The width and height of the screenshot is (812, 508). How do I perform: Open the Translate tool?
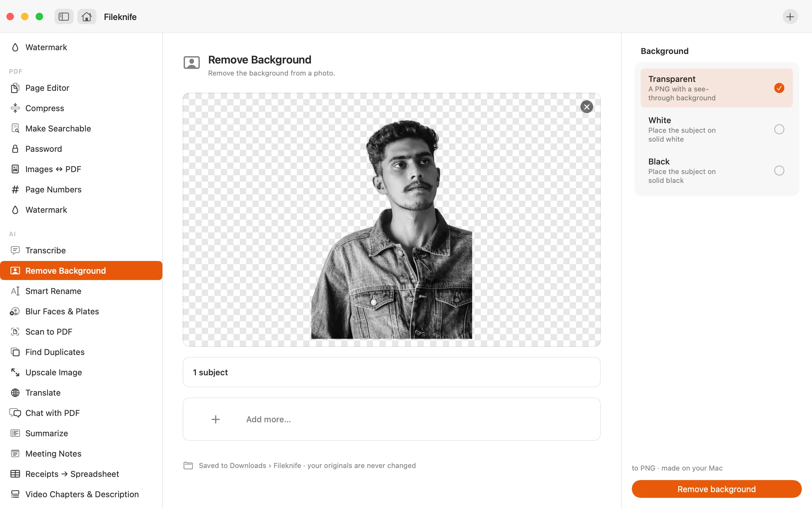pyautogui.click(x=81, y=392)
